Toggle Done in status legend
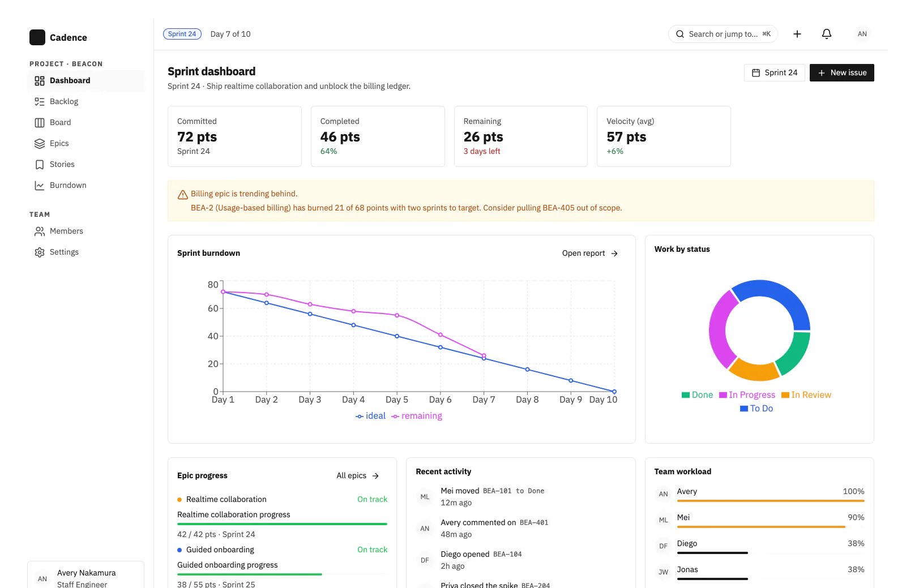 pos(698,395)
